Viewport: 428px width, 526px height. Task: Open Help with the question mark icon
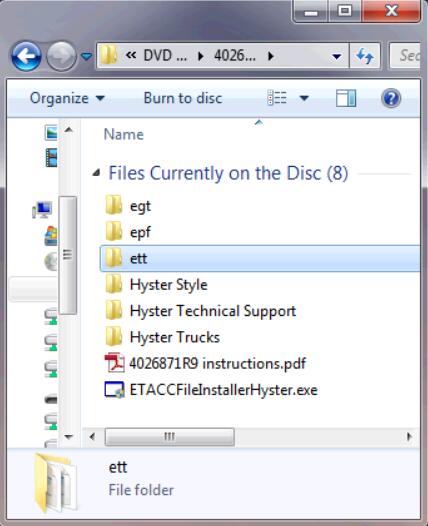391,98
